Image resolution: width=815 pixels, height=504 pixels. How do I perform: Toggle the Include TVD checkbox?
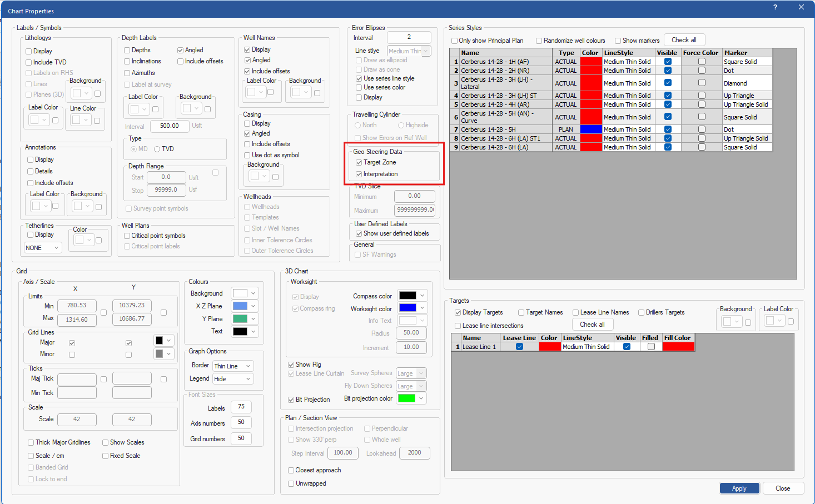[29, 62]
